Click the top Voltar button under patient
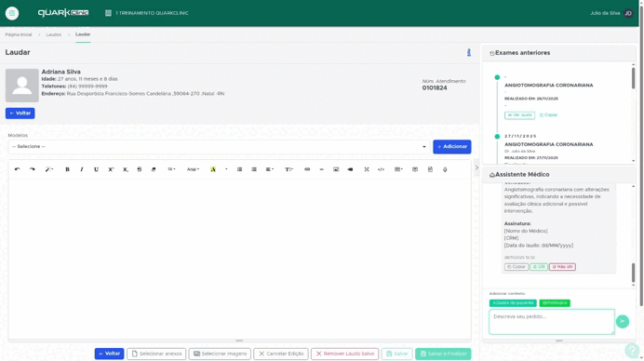The image size is (644, 361). tap(20, 113)
